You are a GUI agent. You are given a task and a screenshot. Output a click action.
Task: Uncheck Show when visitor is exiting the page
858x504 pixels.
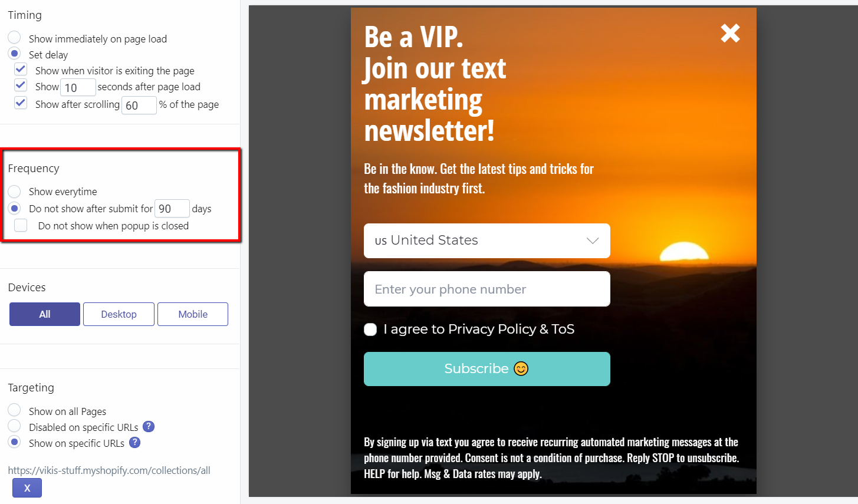tap(21, 70)
